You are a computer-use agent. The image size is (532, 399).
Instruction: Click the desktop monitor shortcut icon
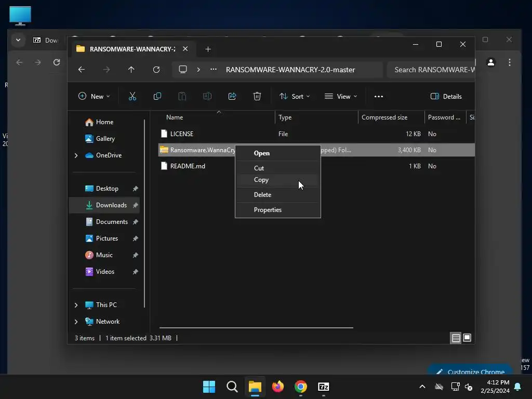[20, 16]
